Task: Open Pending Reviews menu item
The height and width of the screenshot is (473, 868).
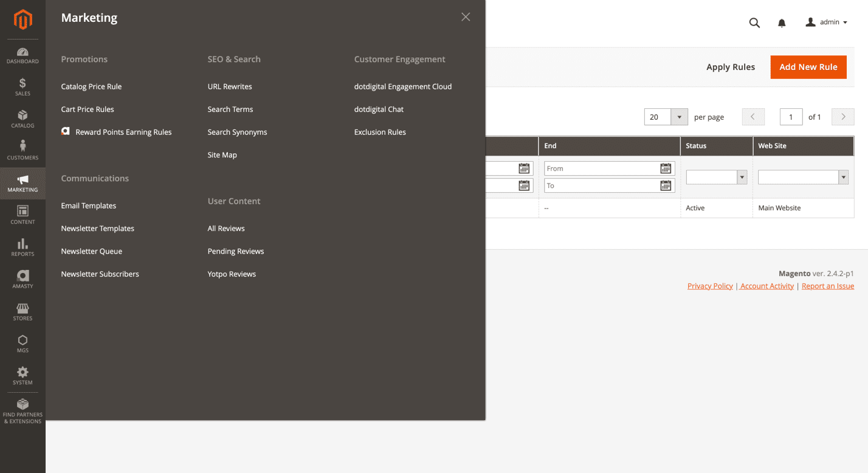Action: [236, 251]
